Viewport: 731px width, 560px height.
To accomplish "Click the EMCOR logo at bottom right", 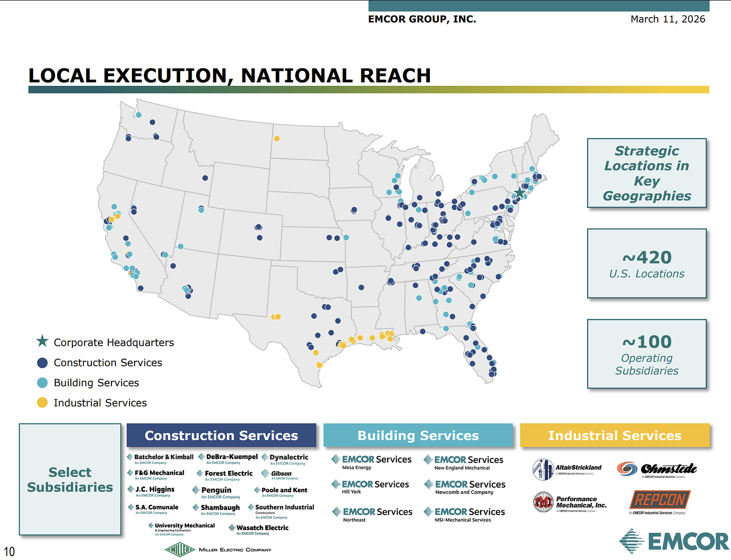I will [674, 541].
